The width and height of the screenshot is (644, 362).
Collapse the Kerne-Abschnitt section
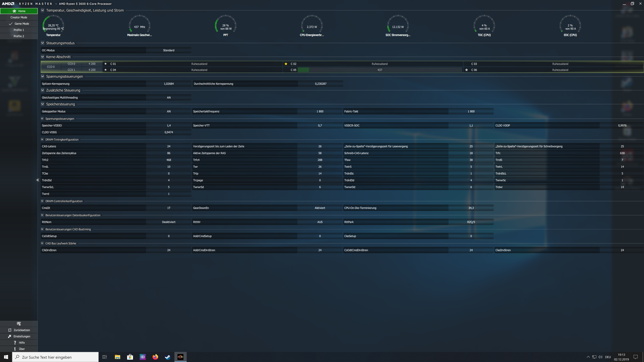pos(42,57)
